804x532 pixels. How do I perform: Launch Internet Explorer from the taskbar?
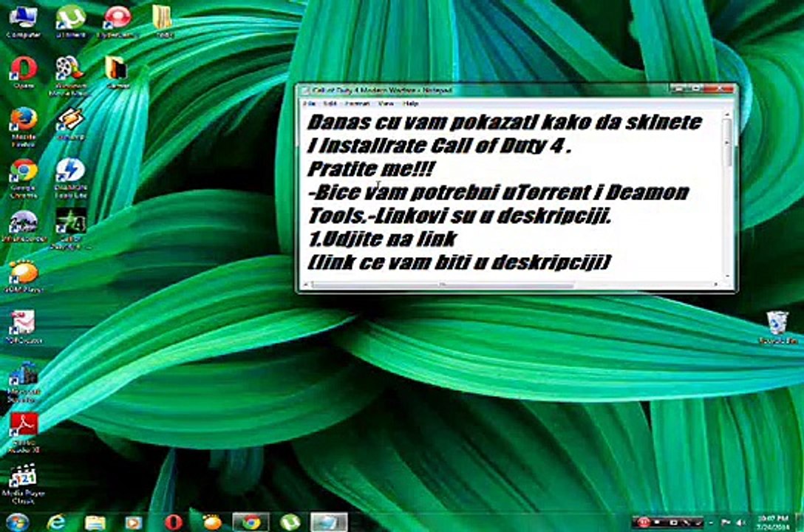click(x=56, y=522)
